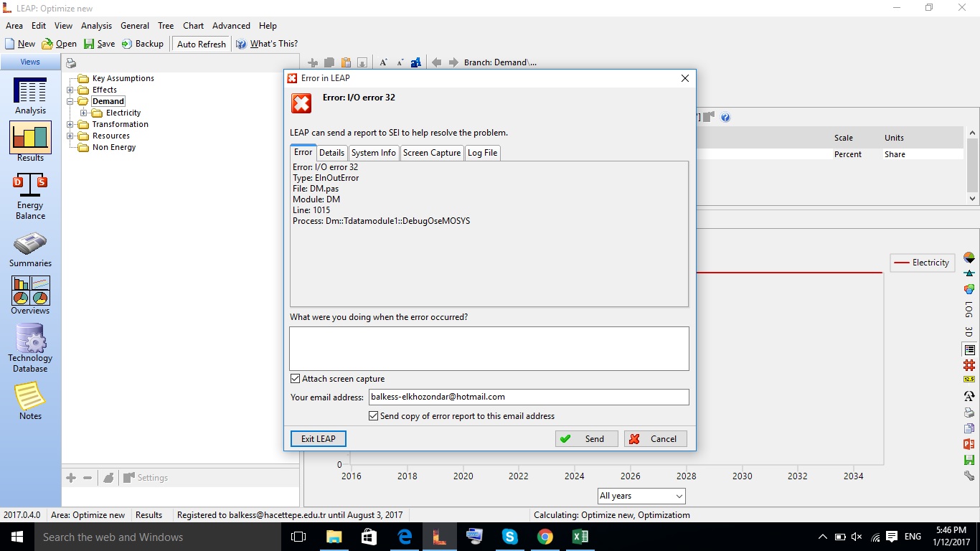Switch to the Log File tab
980x551 pixels.
[x=482, y=153]
